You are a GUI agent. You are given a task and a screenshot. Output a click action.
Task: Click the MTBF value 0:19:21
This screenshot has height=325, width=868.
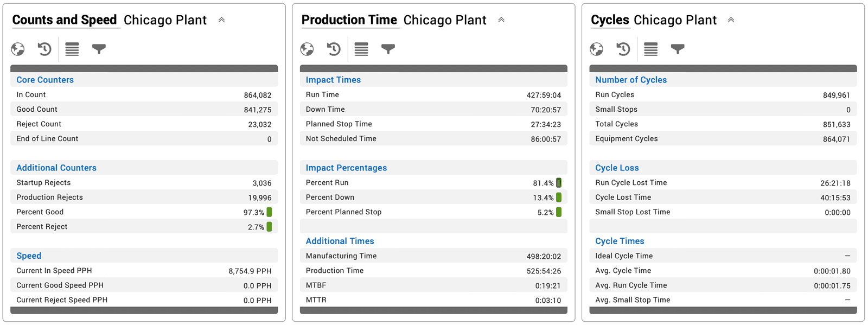click(548, 285)
